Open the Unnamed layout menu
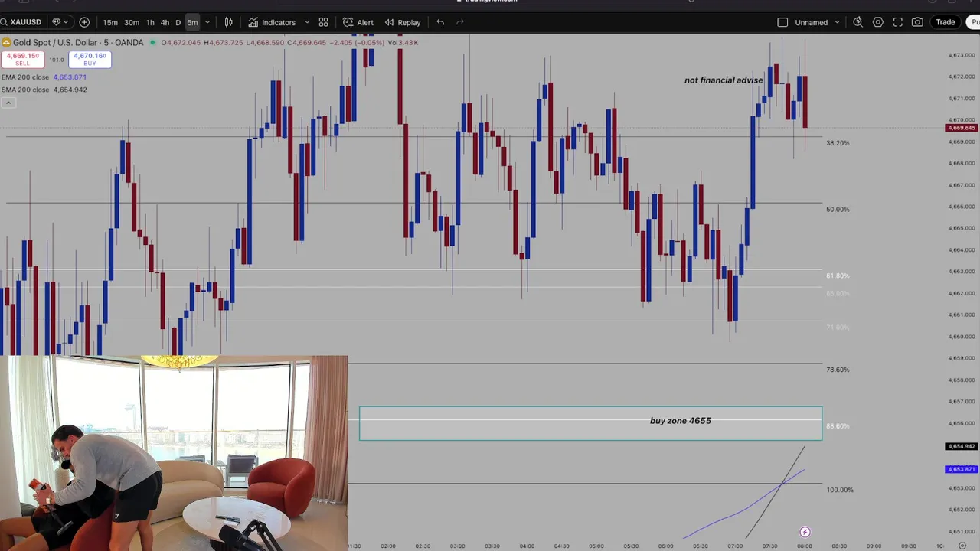 click(811, 22)
